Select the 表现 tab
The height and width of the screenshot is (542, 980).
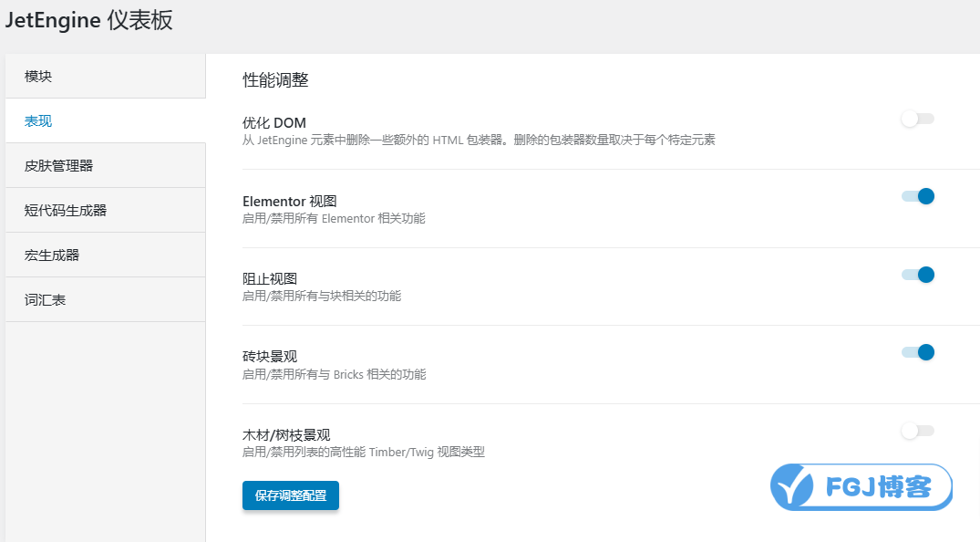pyautogui.click(x=106, y=120)
